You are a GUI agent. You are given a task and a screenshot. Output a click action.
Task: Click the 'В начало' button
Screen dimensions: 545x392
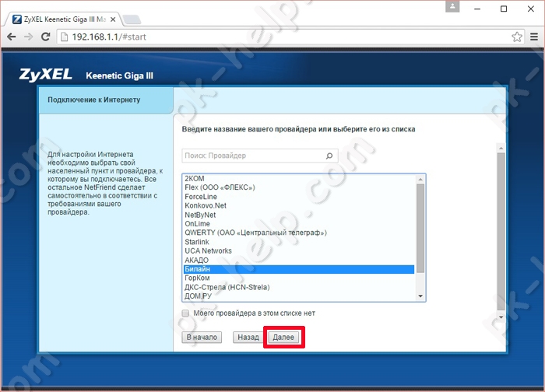(x=202, y=337)
